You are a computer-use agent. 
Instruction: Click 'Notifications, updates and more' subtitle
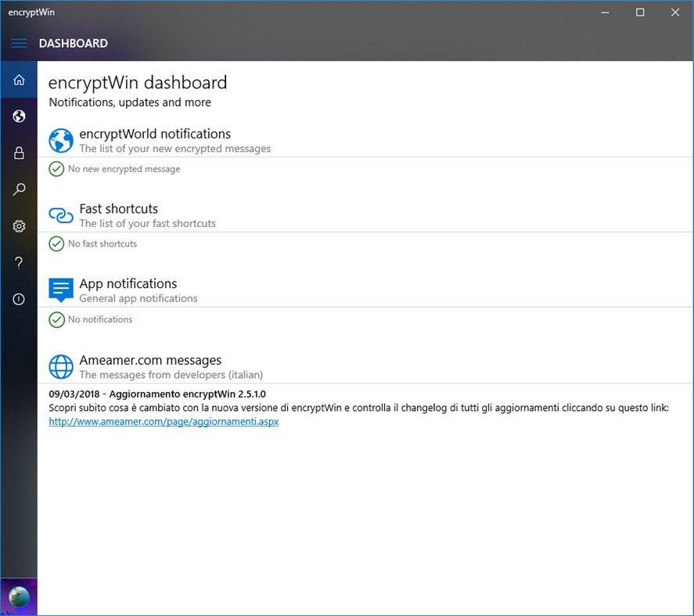(x=130, y=103)
